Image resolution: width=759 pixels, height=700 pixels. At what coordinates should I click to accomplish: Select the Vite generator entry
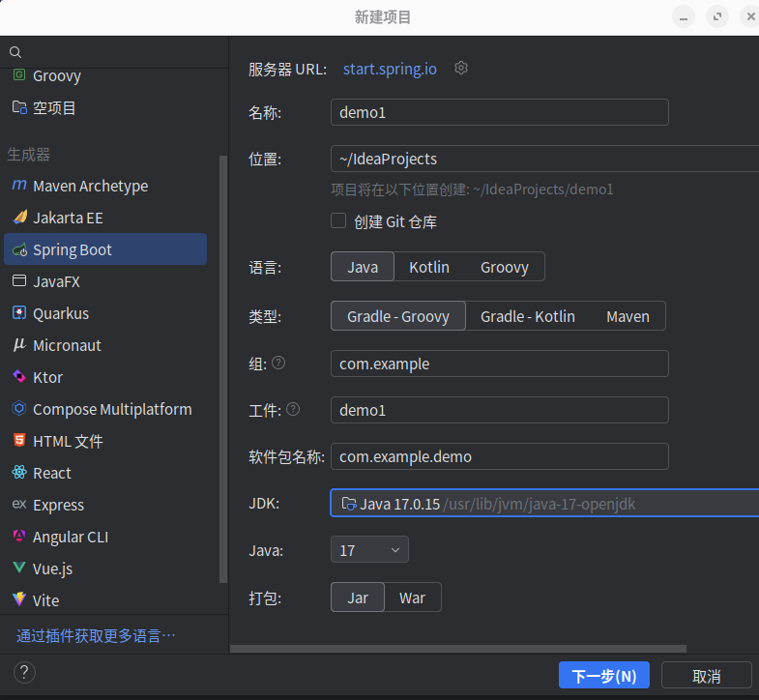(x=105, y=600)
